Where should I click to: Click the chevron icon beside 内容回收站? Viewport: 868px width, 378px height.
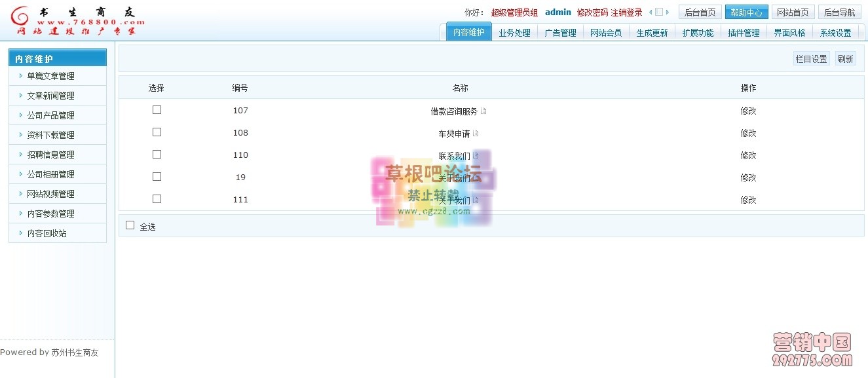tap(20, 233)
